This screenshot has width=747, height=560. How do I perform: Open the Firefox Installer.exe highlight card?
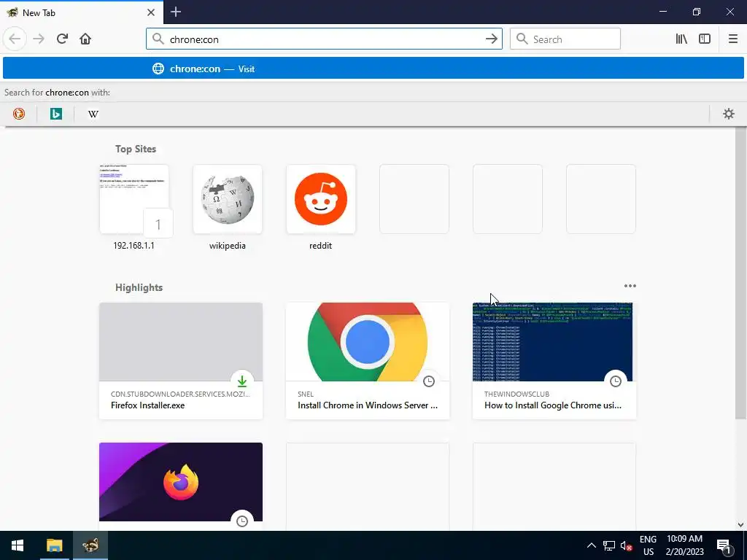pyautogui.click(x=181, y=361)
